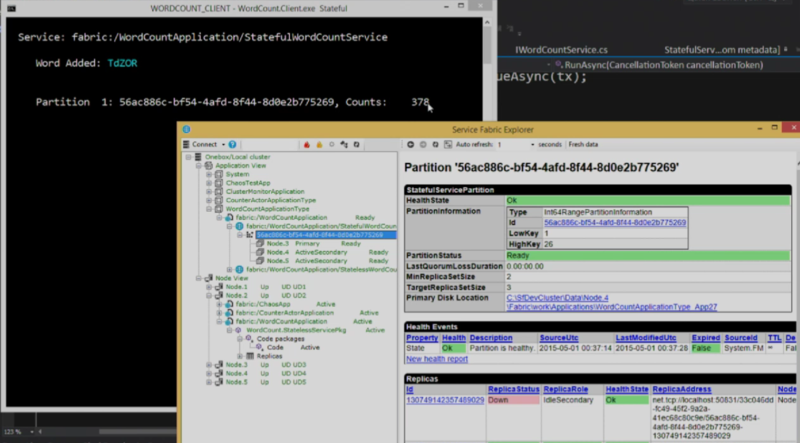This screenshot has width=800, height=443.
Task: Click the New health report link
Action: tap(437, 359)
